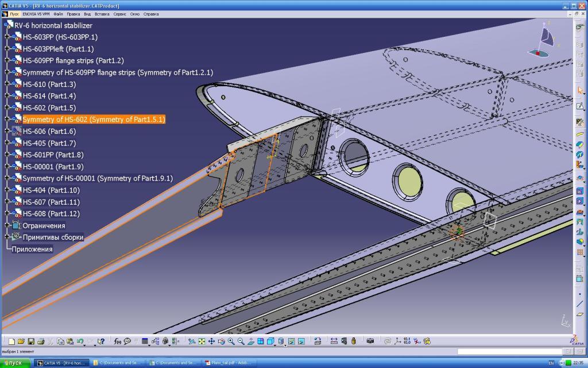
Task: Open the Сервис menu
Action: [120, 13]
